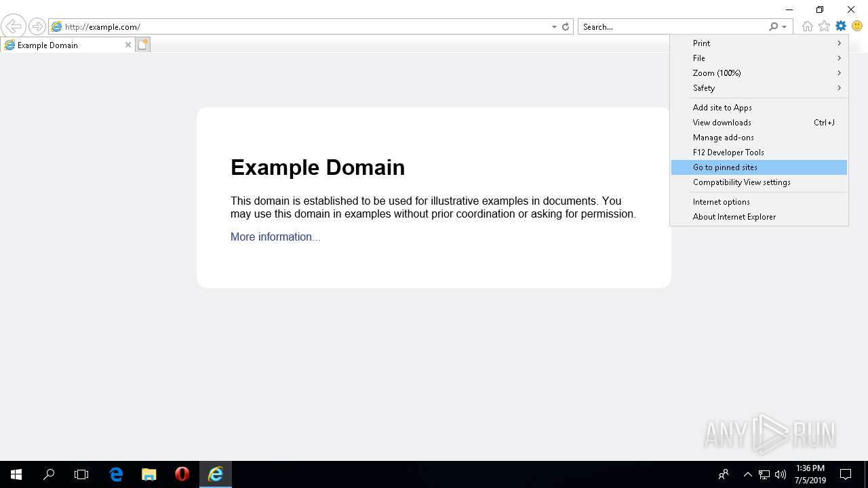Click the Search... input box
Screen dimensions: 868x488
(673, 27)
